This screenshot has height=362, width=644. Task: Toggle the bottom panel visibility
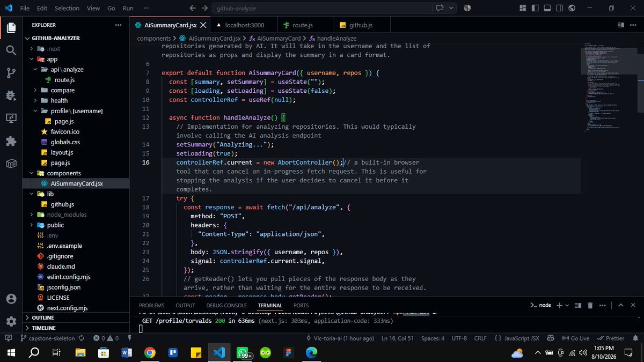(x=547, y=9)
